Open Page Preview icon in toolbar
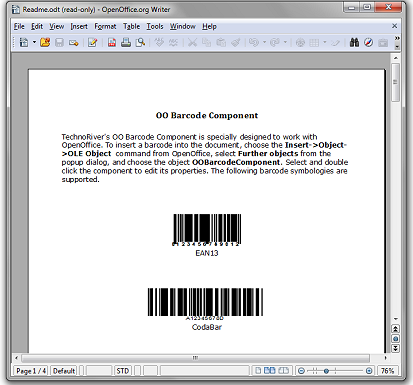Viewport: 413px width, 385px height. pos(140,42)
